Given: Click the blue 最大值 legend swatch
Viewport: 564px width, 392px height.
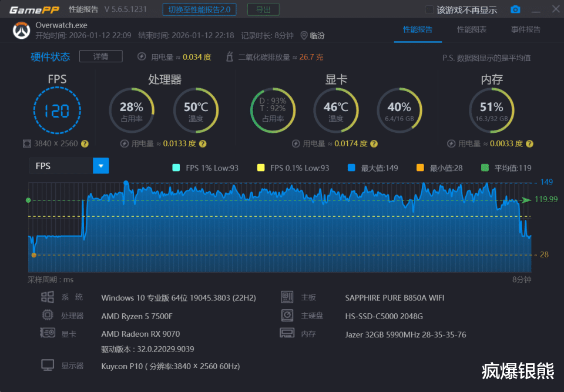Looking at the screenshot, I should point(351,167).
